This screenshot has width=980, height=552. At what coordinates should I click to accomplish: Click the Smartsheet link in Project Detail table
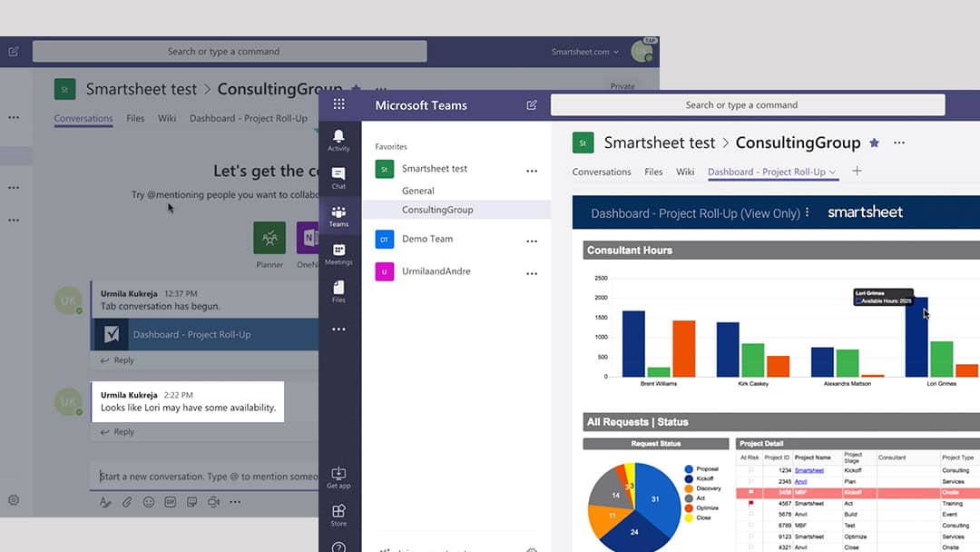810,470
